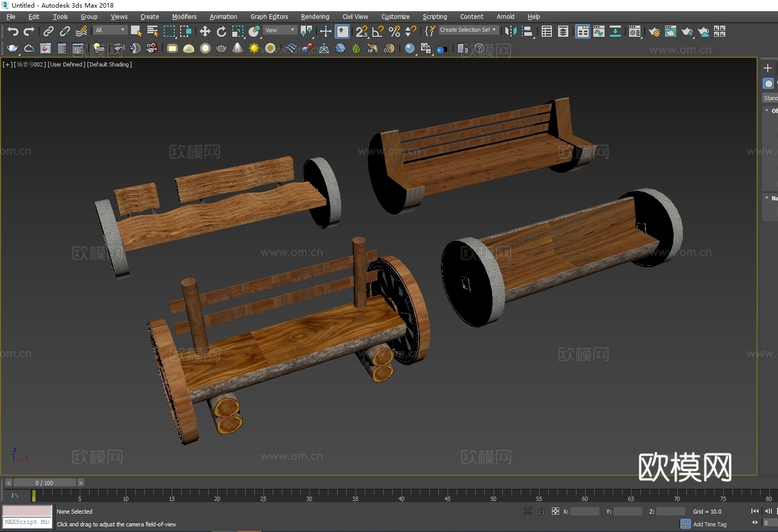The width and height of the screenshot is (778, 532).
Task: Activate the Unlink Selection tool
Action: click(x=64, y=32)
